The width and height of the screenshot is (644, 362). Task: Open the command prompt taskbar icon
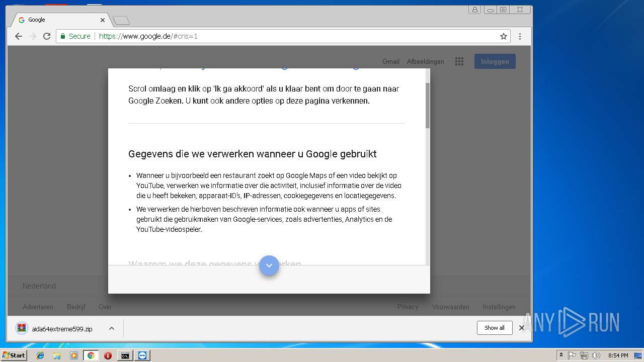[x=125, y=355]
